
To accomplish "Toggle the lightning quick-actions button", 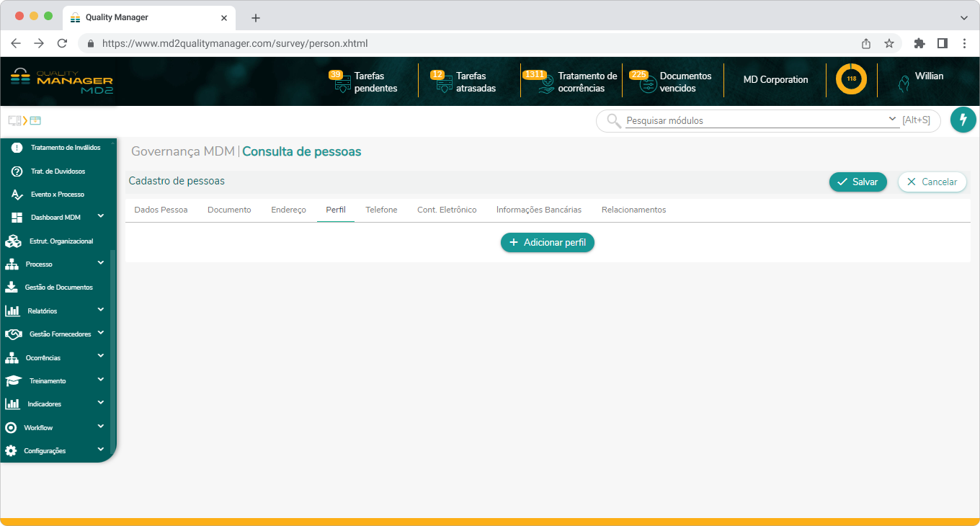I will [963, 120].
